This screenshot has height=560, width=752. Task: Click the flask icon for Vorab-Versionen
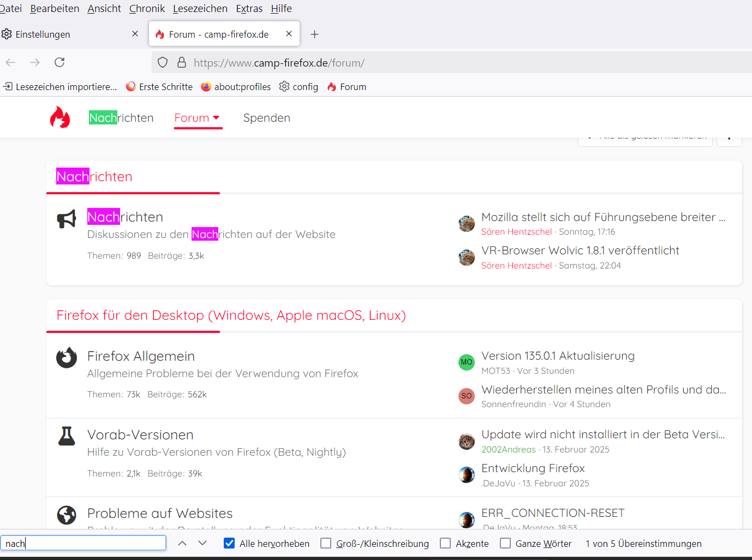point(67,436)
